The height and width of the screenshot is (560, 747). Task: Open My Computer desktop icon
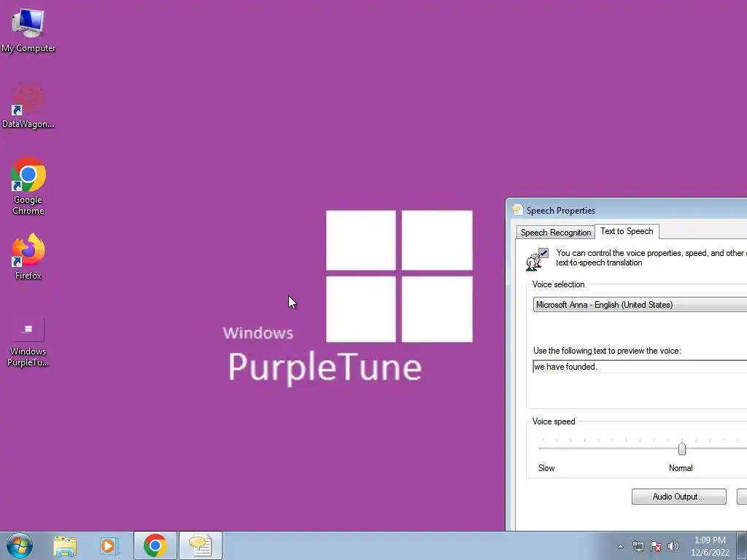pyautogui.click(x=28, y=30)
